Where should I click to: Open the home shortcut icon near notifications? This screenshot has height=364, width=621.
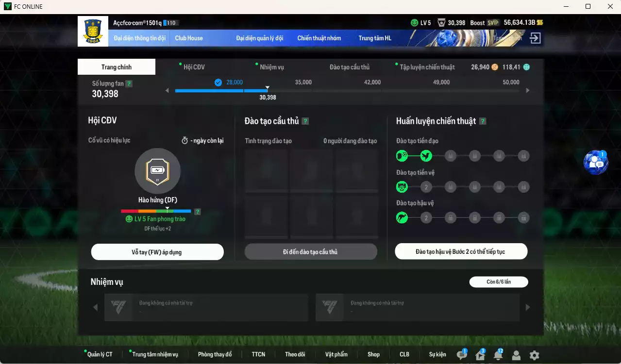479,355
